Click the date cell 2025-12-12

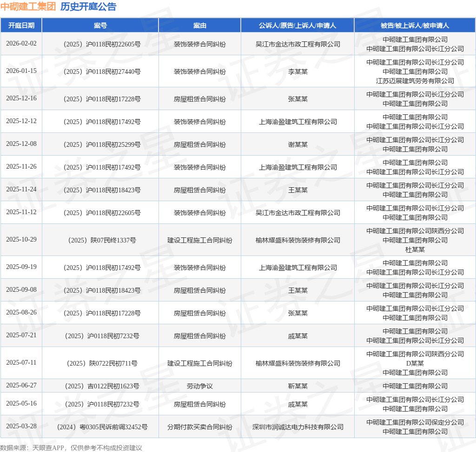tap(21, 121)
